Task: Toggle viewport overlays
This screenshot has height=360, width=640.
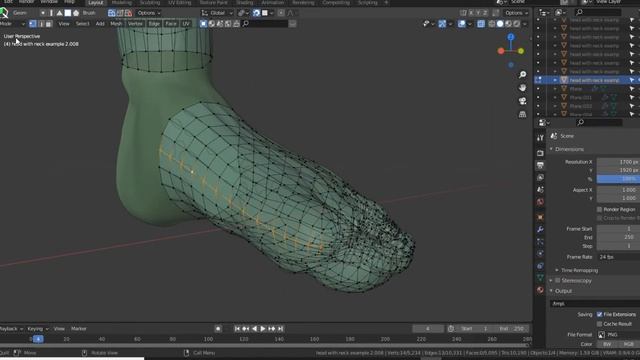Action: [x=462, y=24]
